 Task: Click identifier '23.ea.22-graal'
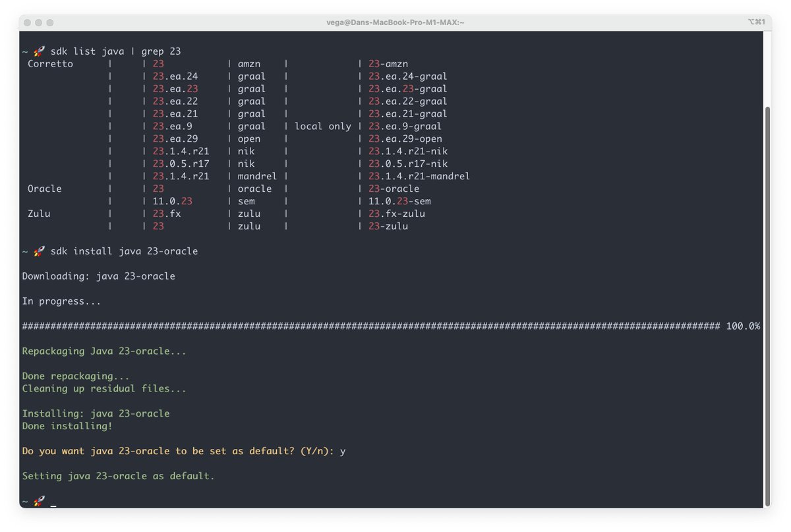click(408, 102)
